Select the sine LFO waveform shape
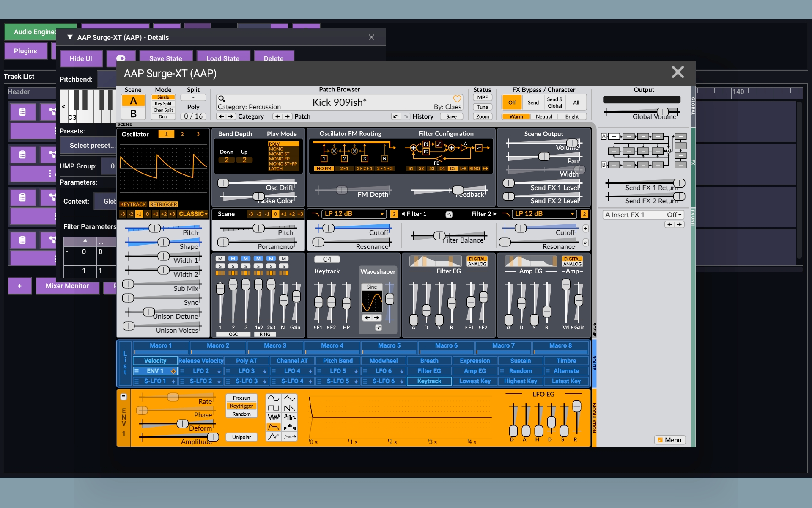Image resolution: width=812 pixels, height=508 pixels. (274, 398)
